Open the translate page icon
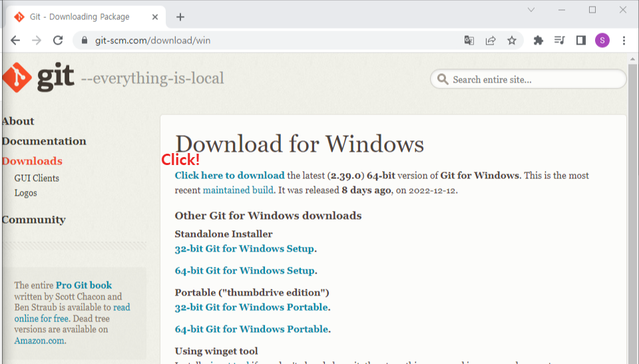639x364 pixels. click(469, 41)
